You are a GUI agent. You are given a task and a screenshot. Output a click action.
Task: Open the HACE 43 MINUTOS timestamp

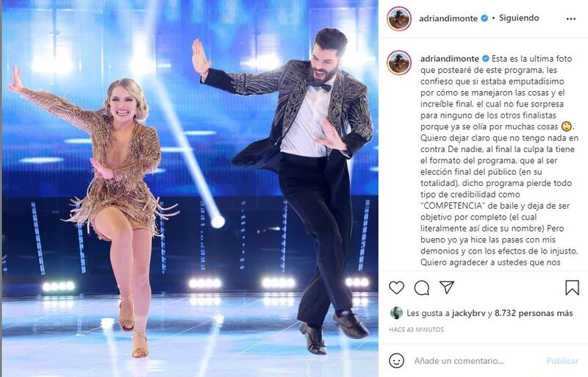click(x=416, y=329)
